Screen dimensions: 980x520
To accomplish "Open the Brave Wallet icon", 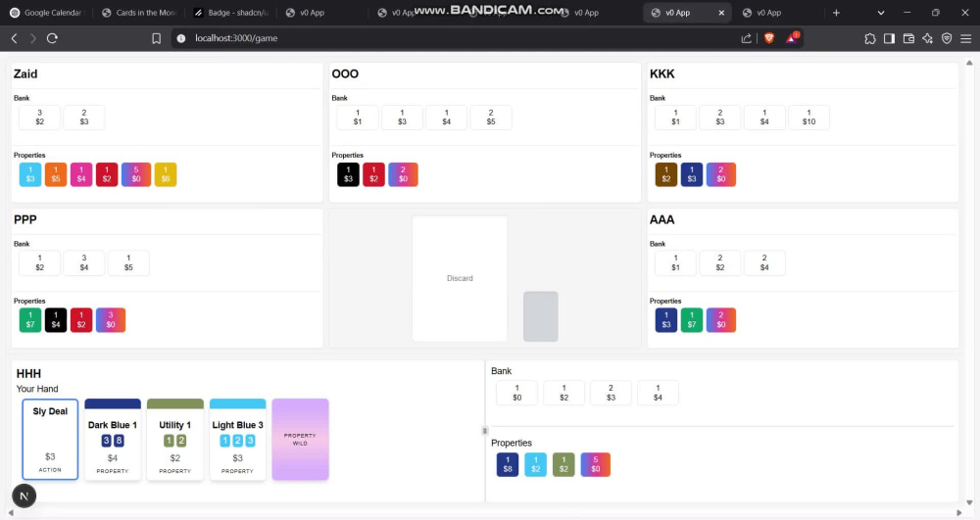I will click(x=908, y=38).
